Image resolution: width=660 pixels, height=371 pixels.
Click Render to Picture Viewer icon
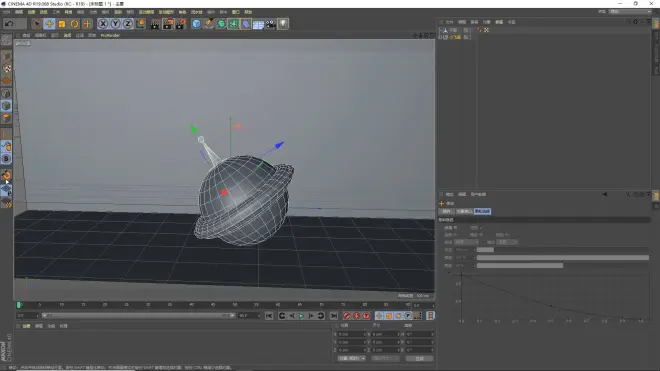pos(168,24)
